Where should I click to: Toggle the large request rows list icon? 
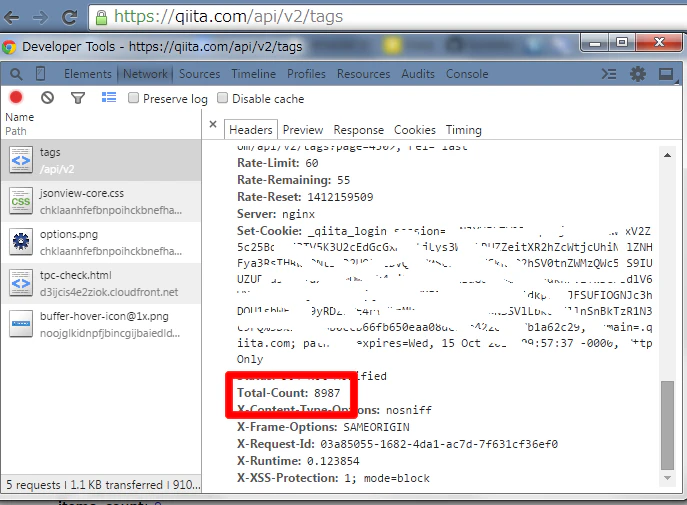click(109, 97)
